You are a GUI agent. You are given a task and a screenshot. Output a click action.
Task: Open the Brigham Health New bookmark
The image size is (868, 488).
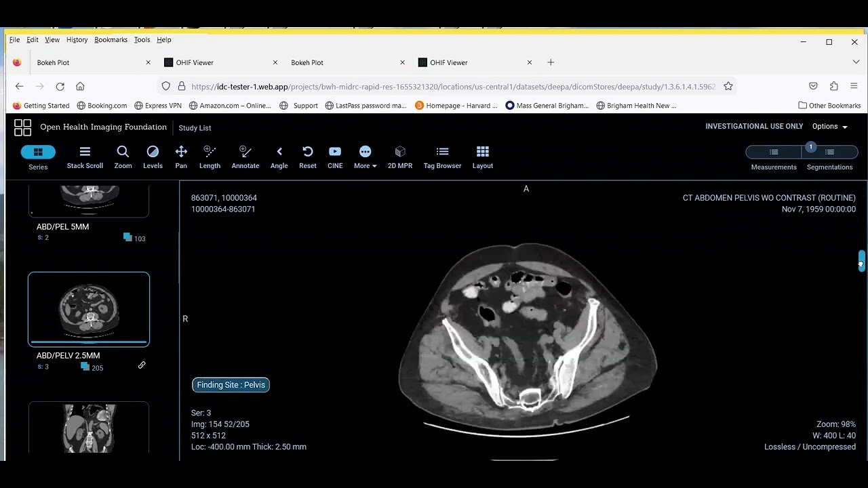click(x=636, y=106)
